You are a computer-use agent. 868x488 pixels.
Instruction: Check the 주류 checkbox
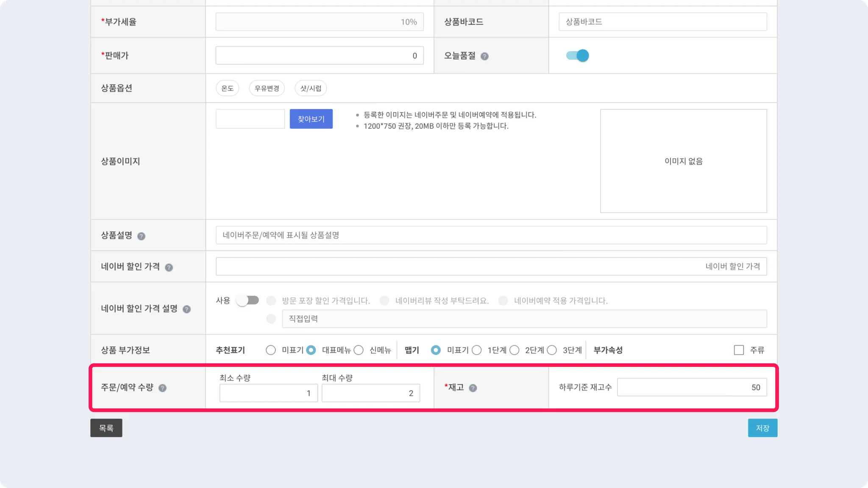pyautogui.click(x=739, y=350)
